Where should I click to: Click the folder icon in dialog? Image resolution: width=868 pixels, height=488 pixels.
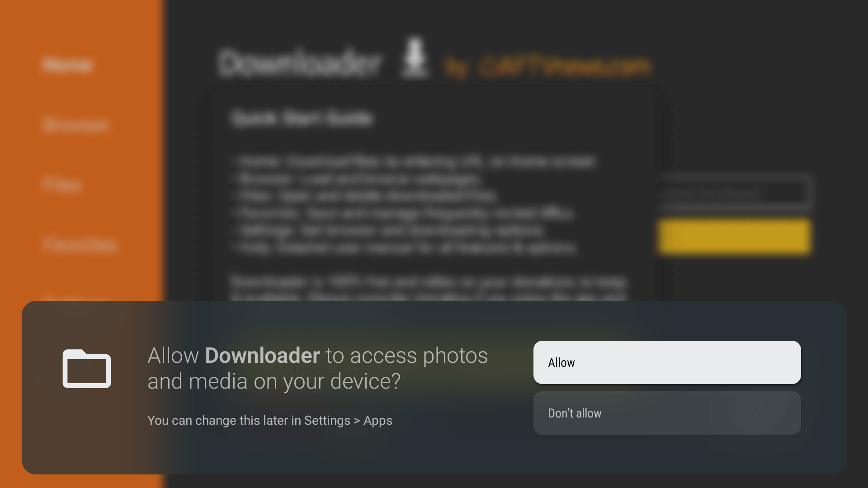pos(87,369)
